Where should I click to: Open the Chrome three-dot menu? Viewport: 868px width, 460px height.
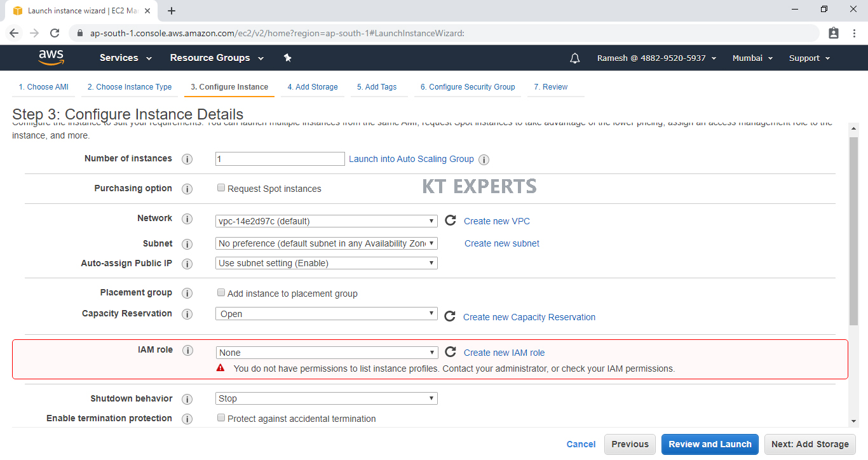point(855,33)
